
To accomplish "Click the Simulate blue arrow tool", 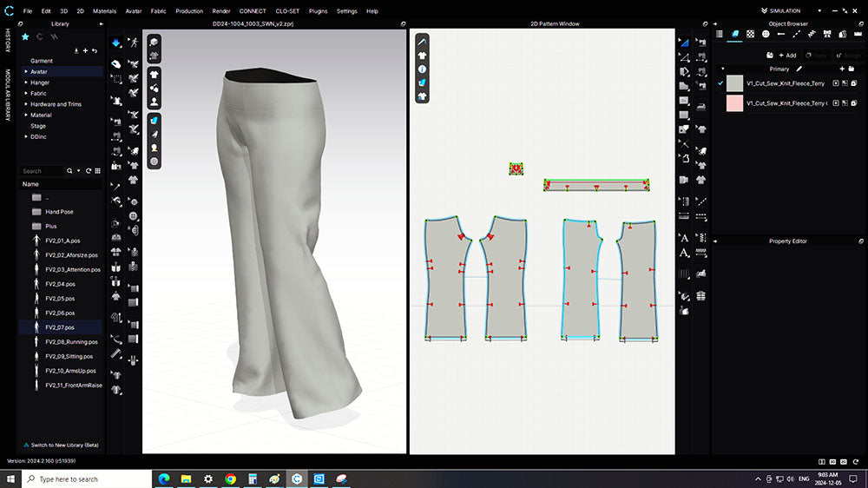I will 115,43.
